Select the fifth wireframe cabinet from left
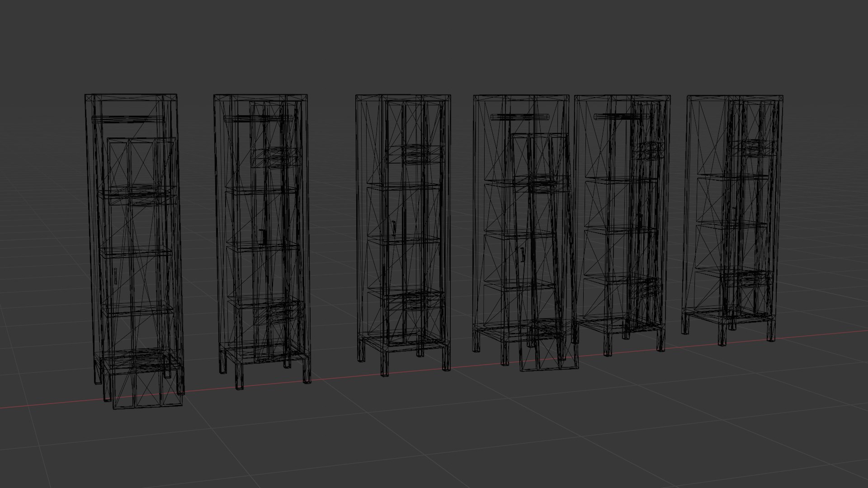The image size is (868, 488). coord(623,225)
